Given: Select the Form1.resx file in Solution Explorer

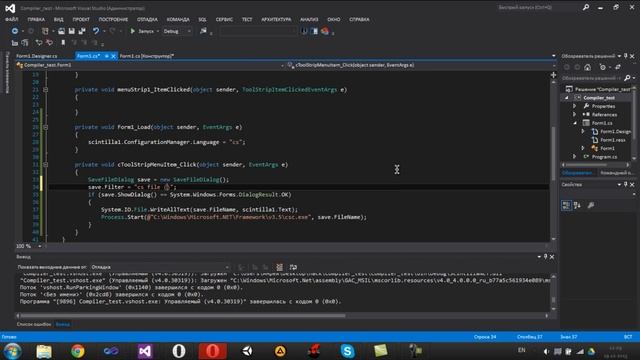Looking at the screenshot, I should [612, 140].
